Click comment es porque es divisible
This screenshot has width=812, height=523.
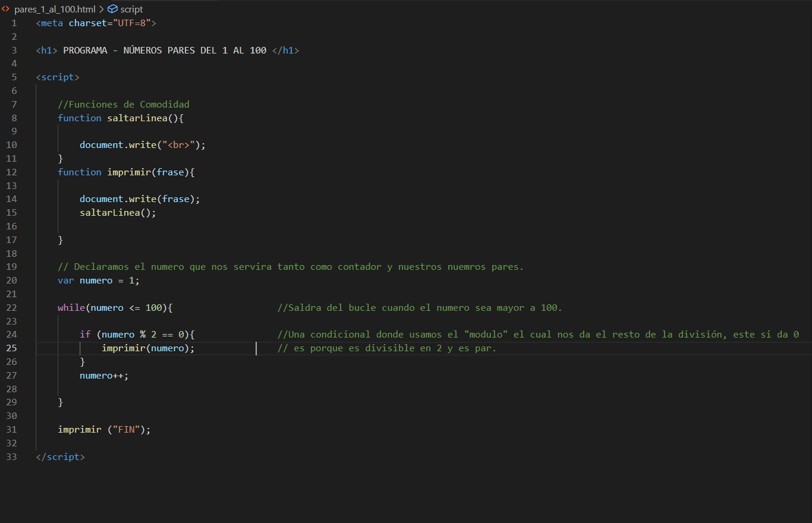[387, 348]
